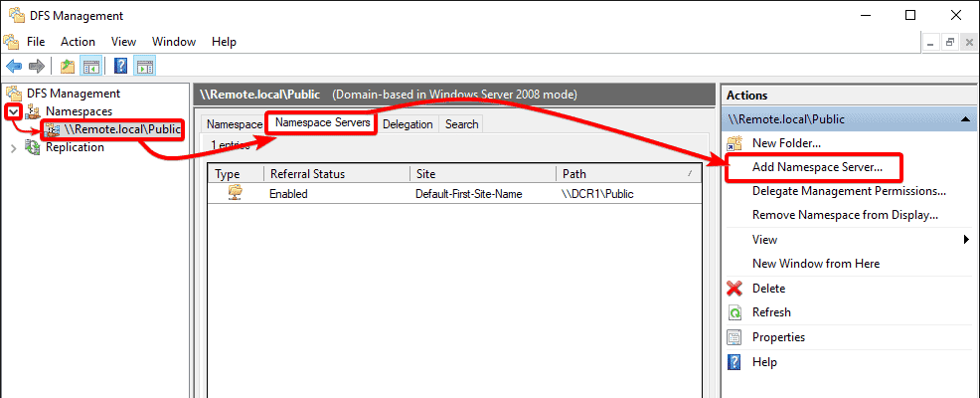Open the Help menu in menu bar
The width and height of the screenshot is (980, 398).
tap(224, 42)
